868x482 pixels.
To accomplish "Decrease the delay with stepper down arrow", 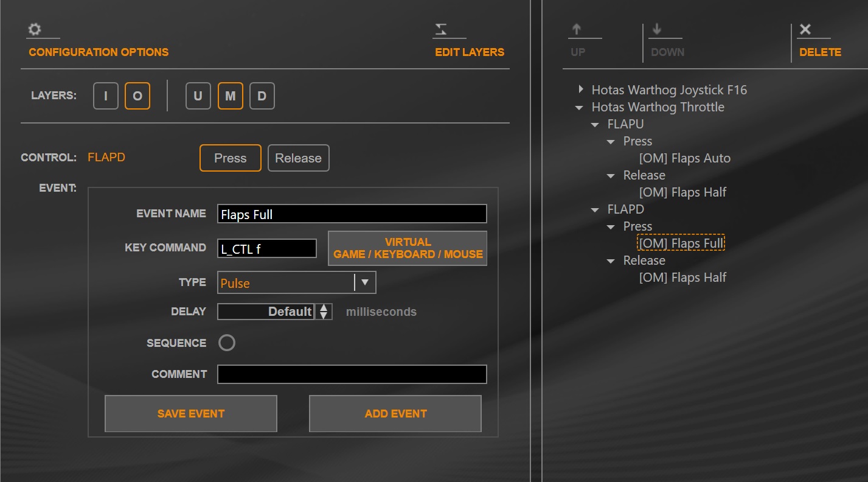I will pos(324,315).
